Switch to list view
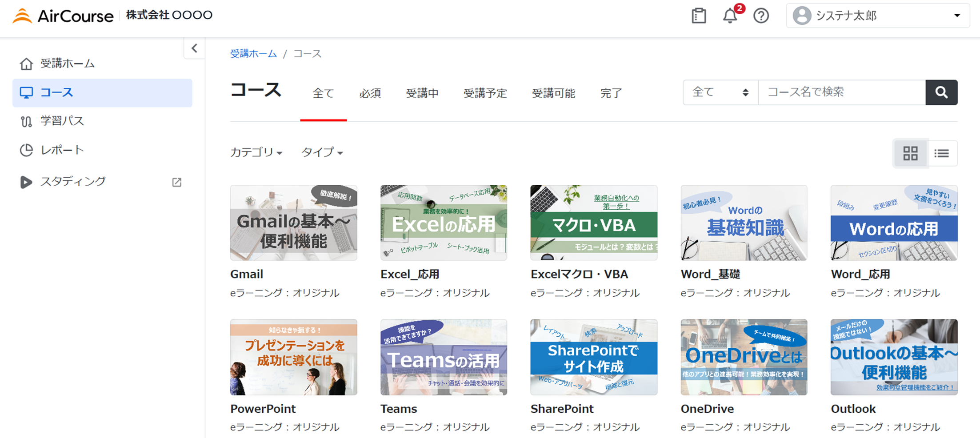The width and height of the screenshot is (980, 438). click(x=942, y=153)
